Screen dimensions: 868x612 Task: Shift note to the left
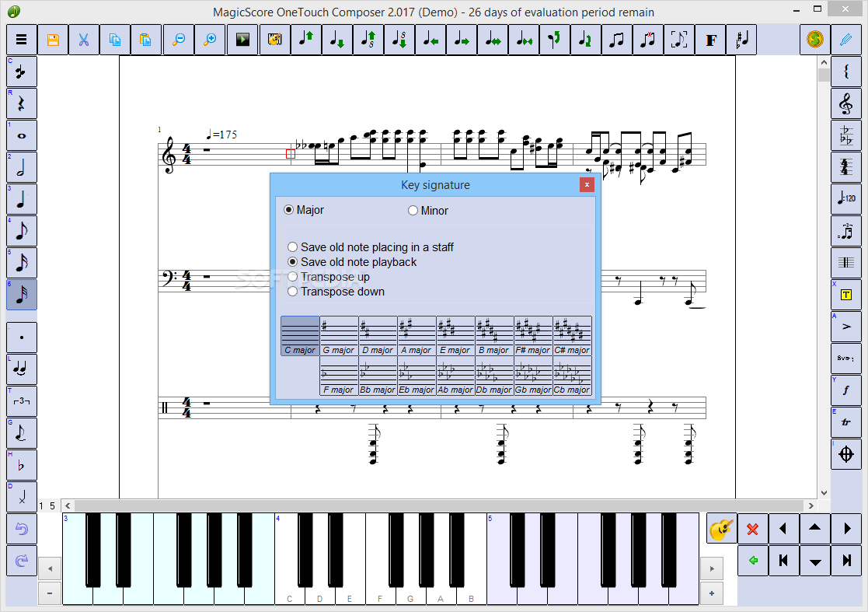(x=431, y=40)
